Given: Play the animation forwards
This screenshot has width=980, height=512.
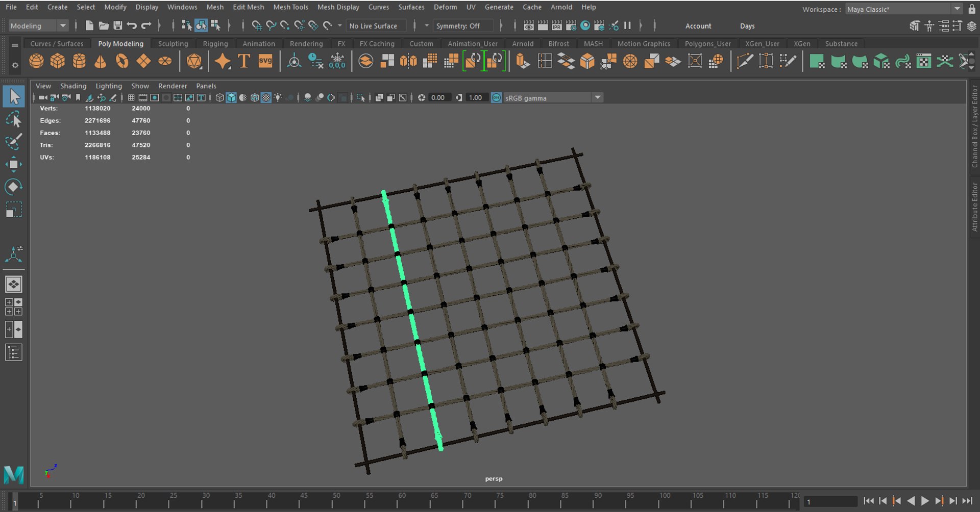Looking at the screenshot, I should [x=925, y=501].
